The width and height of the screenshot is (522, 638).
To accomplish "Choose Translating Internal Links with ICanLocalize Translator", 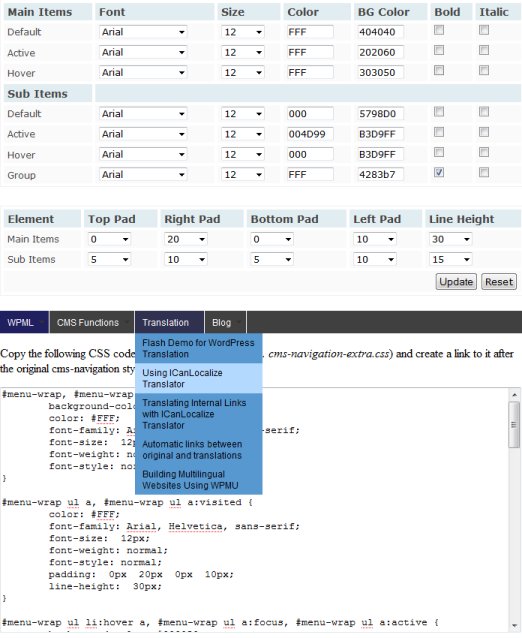I will [199, 414].
